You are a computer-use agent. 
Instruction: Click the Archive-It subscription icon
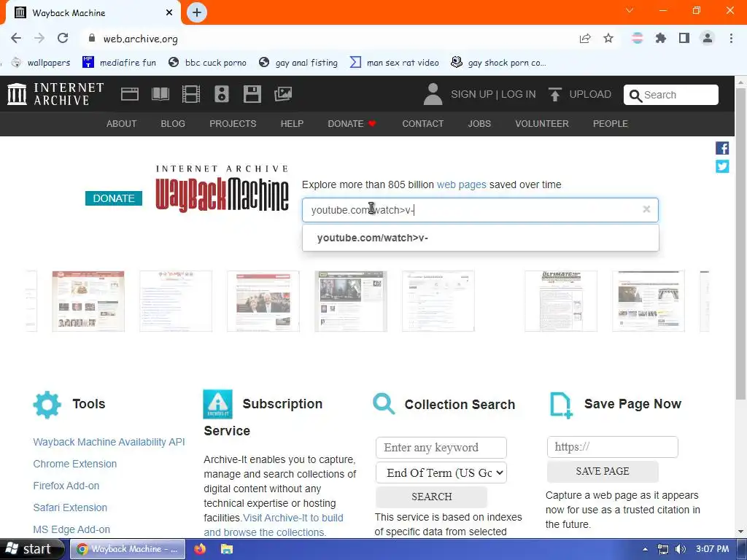(x=217, y=404)
